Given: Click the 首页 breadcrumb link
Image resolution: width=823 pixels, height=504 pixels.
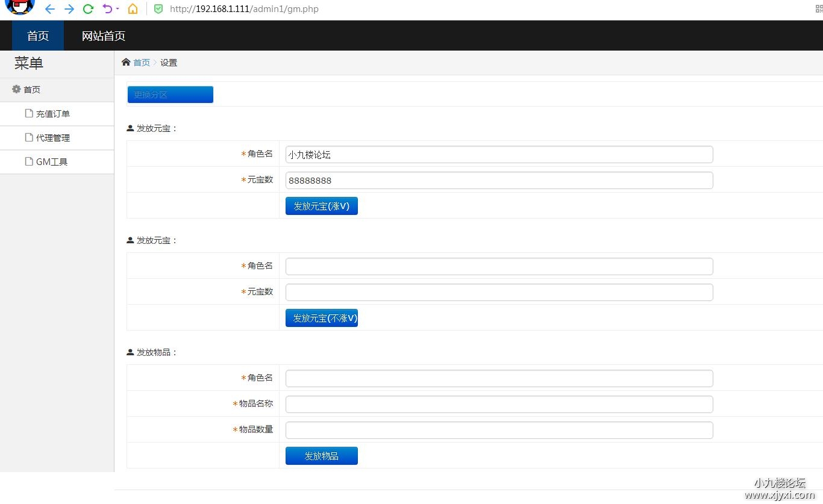Looking at the screenshot, I should 142,63.
